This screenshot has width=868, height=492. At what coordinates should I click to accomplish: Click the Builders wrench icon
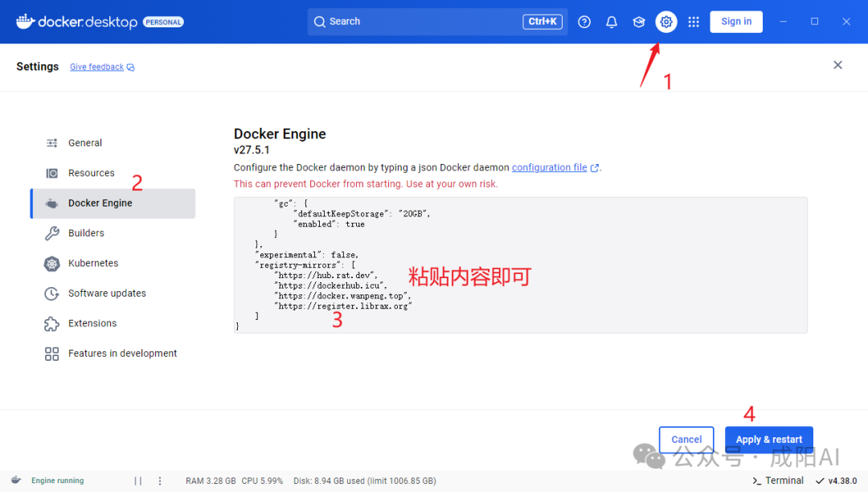tap(52, 233)
